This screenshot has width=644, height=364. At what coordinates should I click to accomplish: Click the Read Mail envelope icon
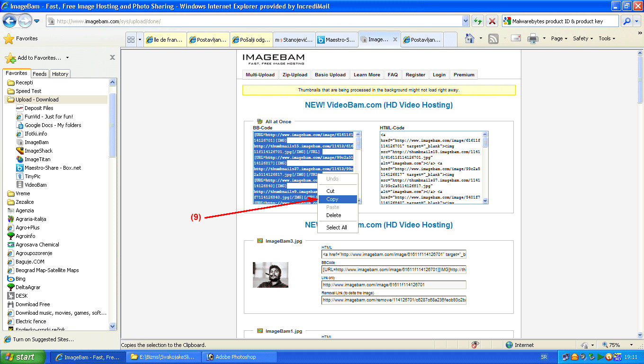click(516, 38)
